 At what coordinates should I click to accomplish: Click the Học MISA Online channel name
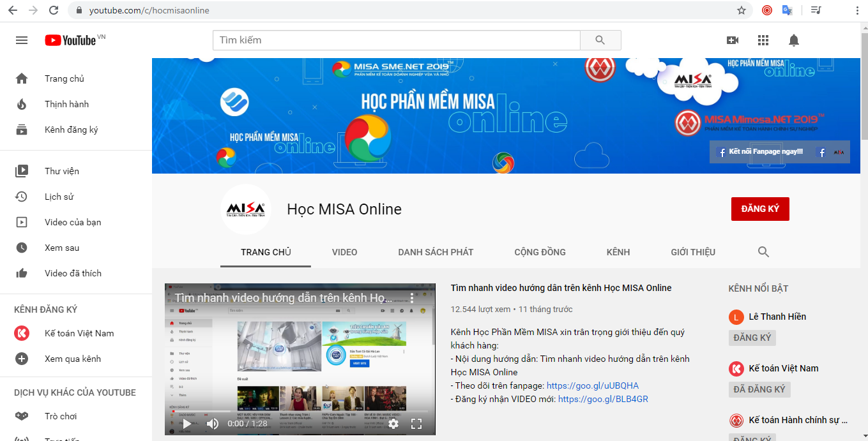pyautogui.click(x=344, y=209)
